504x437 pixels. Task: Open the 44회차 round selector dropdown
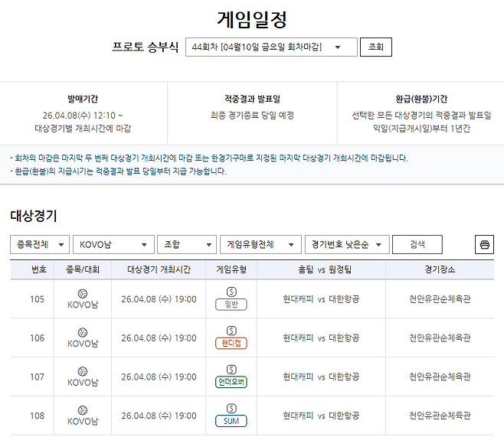point(271,47)
